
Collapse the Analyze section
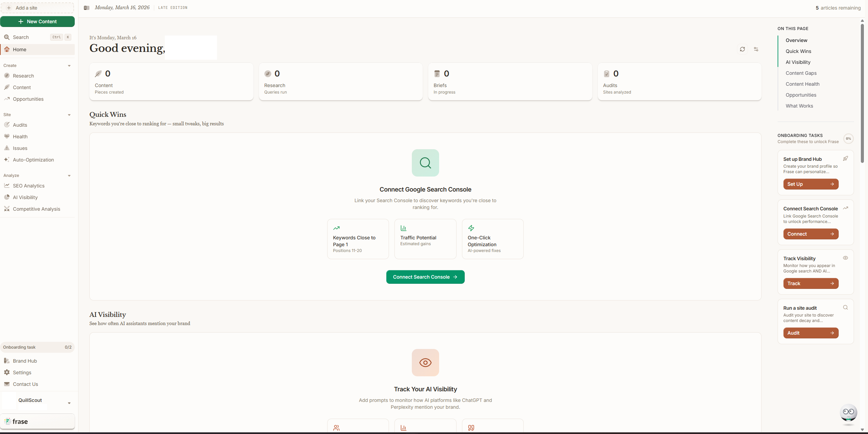(70, 176)
